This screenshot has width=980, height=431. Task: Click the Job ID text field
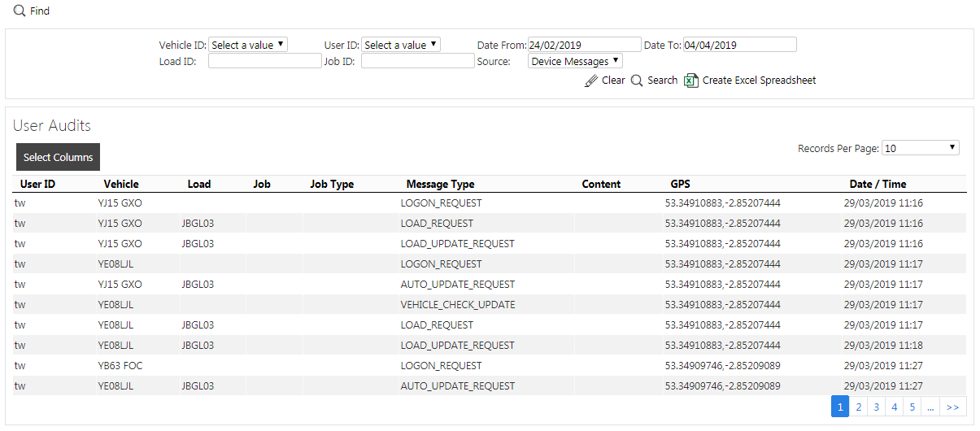click(417, 61)
